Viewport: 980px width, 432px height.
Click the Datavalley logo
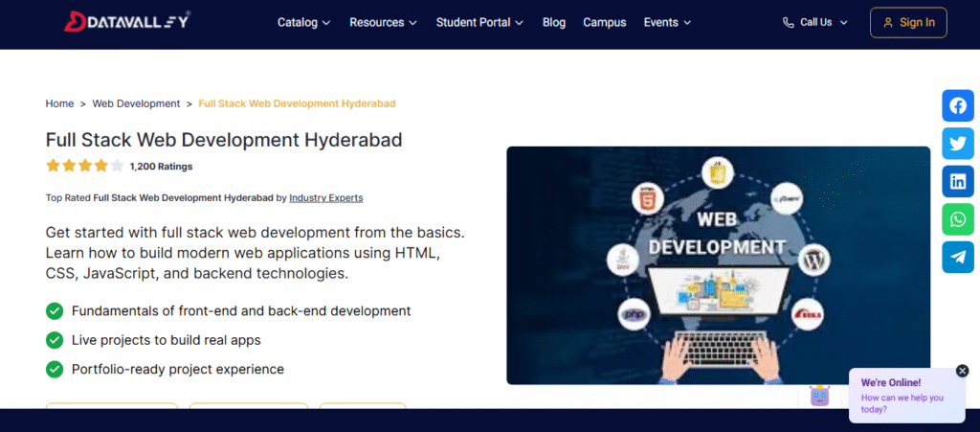point(127,21)
